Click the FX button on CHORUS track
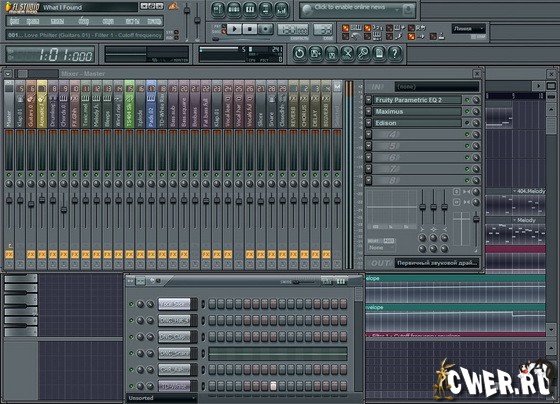 point(304,255)
